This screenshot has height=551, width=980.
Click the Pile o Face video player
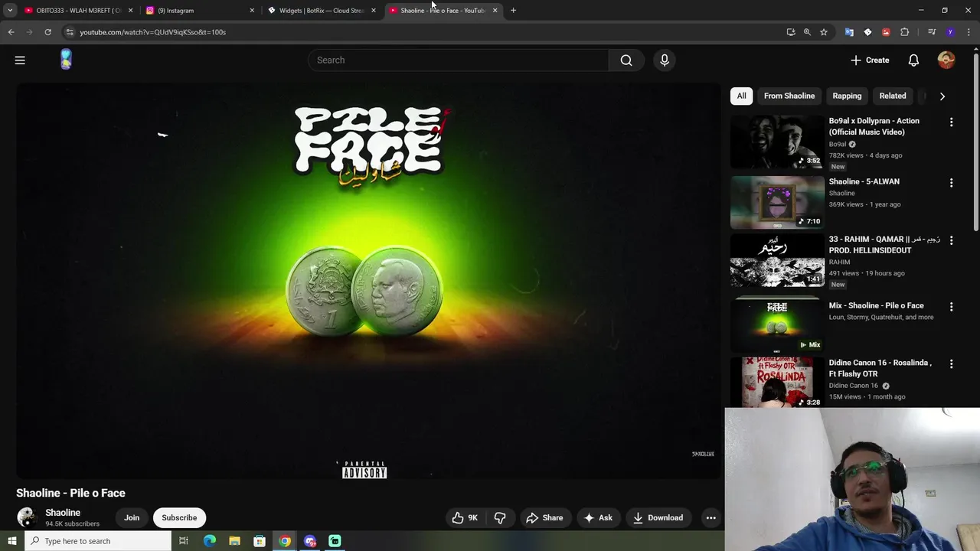[x=368, y=280]
